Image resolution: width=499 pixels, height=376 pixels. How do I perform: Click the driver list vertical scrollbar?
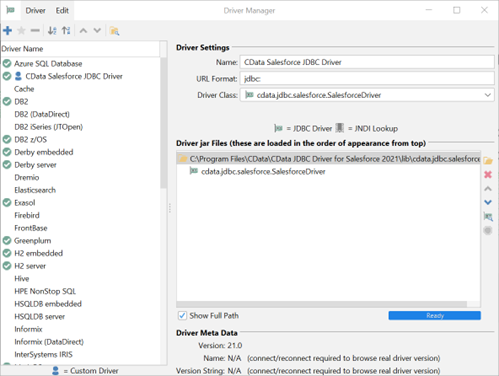coord(163,123)
